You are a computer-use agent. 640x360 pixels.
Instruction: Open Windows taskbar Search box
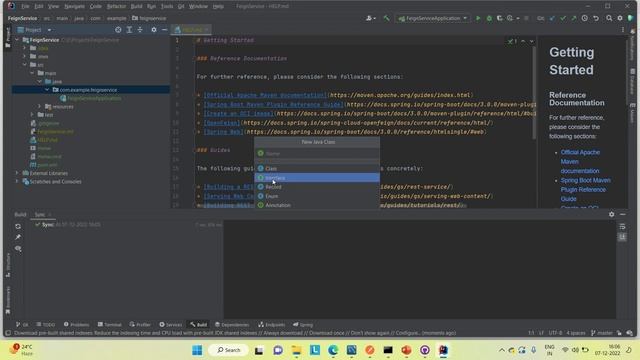pos(229,350)
